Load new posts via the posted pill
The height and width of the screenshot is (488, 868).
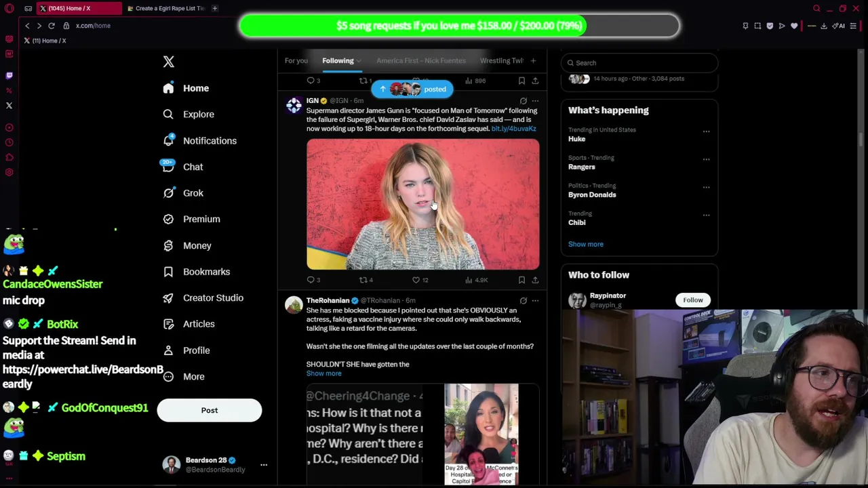[412, 89]
